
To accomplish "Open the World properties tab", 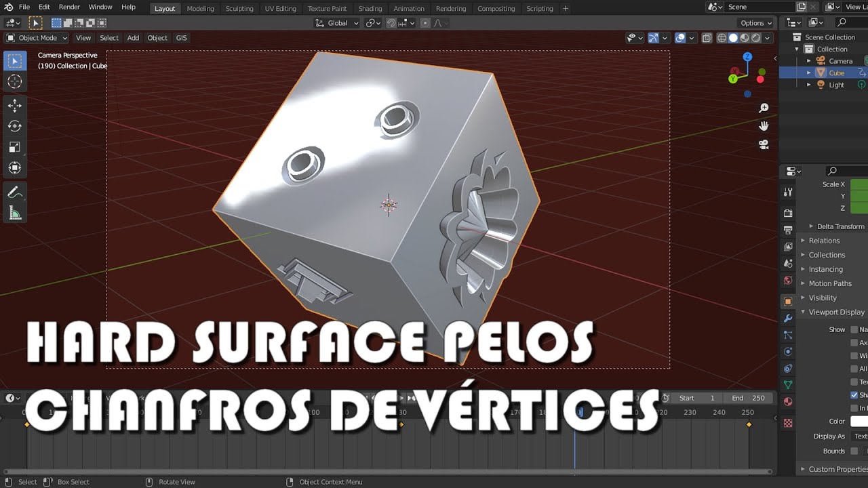I will click(x=788, y=280).
